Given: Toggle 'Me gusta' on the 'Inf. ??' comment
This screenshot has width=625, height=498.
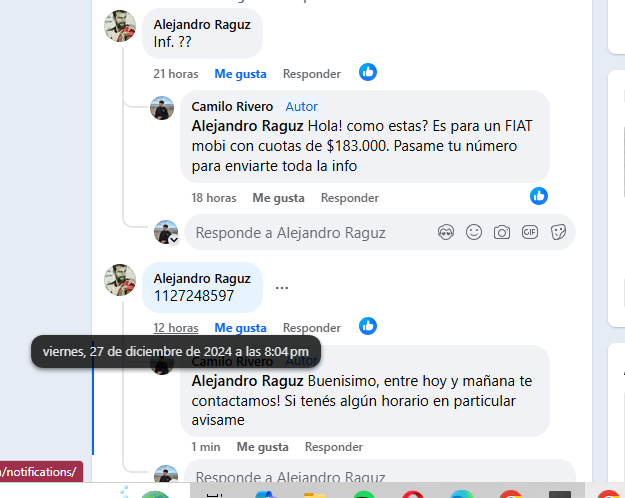Looking at the screenshot, I should point(240,74).
